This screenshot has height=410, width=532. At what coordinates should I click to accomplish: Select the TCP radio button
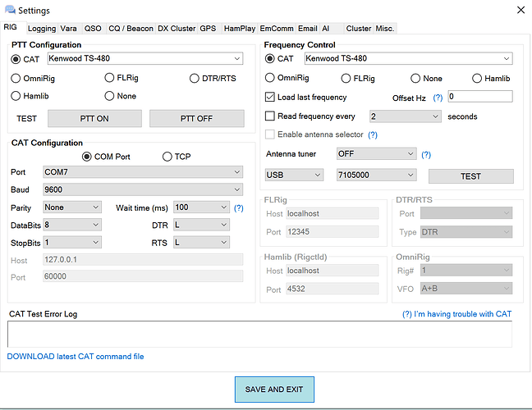click(x=167, y=157)
